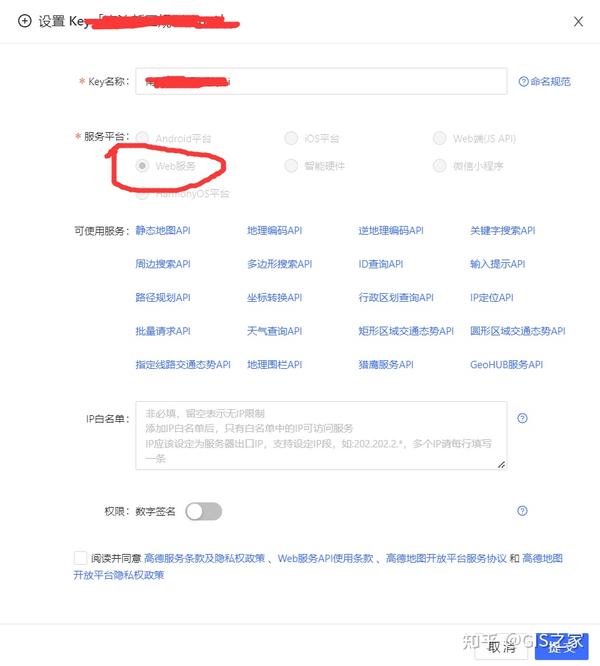The height and width of the screenshot is (666, 600).
Task: Open the 逆地理编码API link
Action: tap(391, 230)
